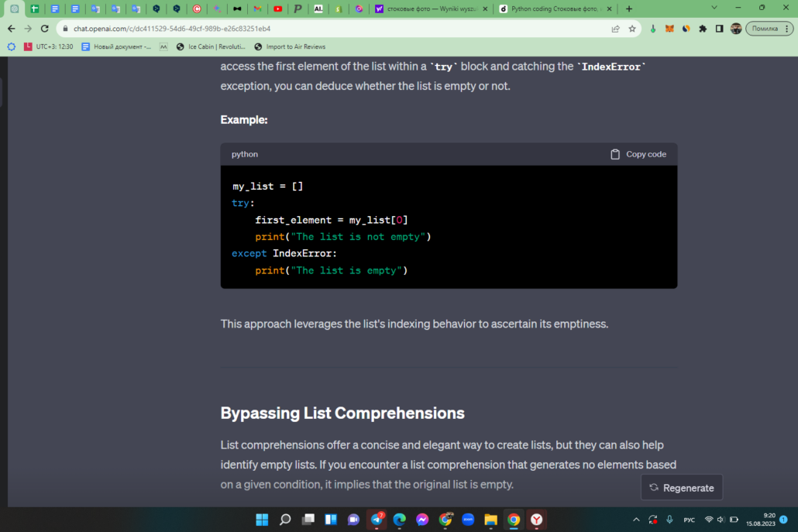Viewport: 798px width, 532px height.
Task: Open a new browser tab
Action: (629, 9)
